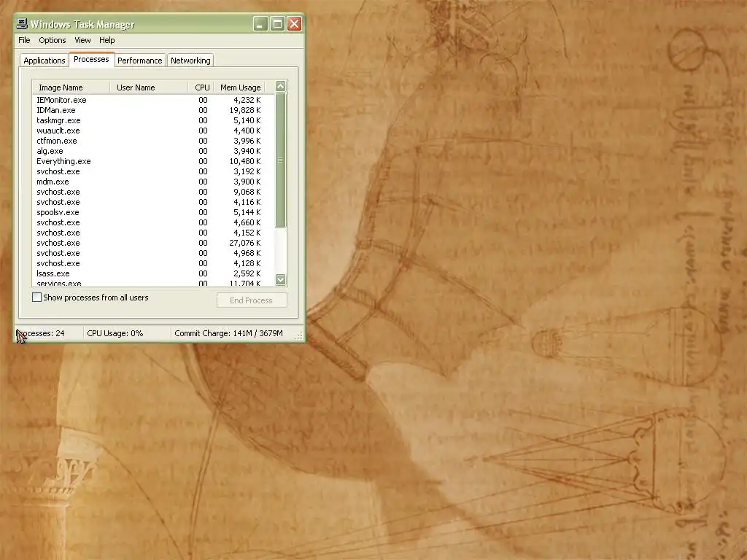Close the Windows Task Manager window
The height and width of the screenshot is (560, 747).
pos(295,24)
